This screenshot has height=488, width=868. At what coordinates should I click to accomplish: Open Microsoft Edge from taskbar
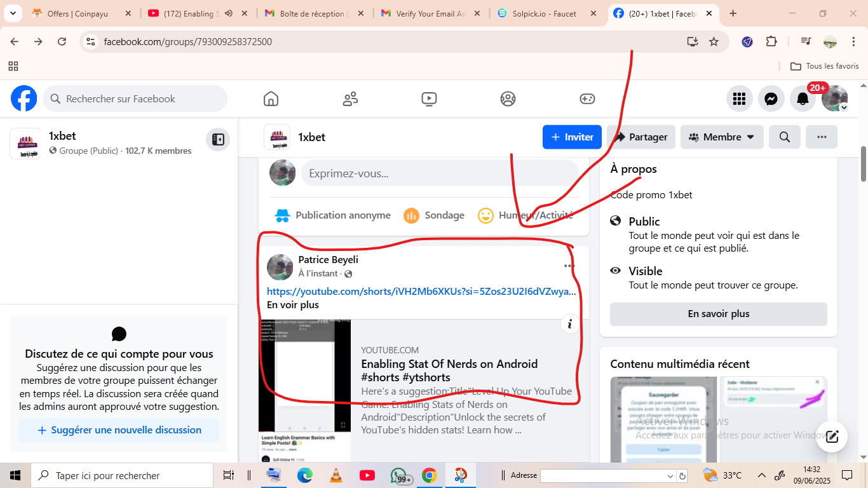coord(305,475)
